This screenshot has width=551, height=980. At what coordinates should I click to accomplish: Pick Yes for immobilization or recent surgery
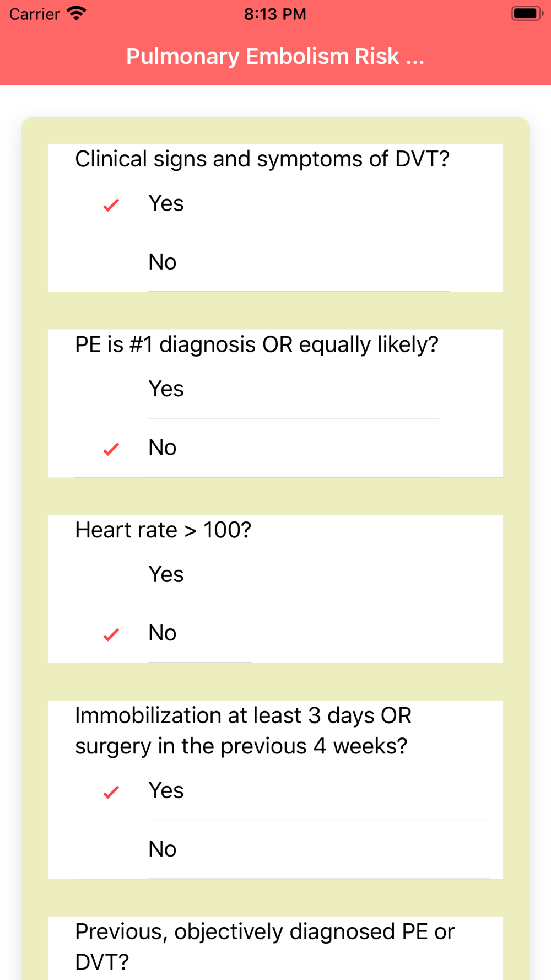(282, 790)
